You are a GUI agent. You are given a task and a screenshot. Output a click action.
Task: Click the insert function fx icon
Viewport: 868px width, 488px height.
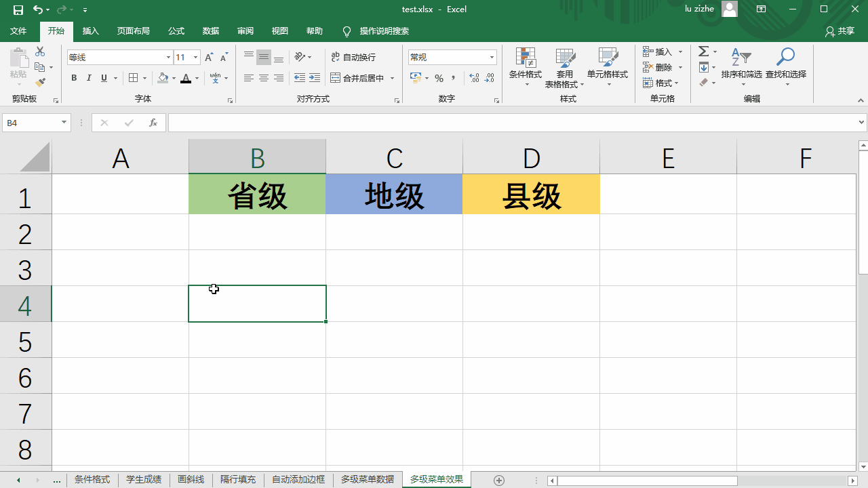pos(153,123)
